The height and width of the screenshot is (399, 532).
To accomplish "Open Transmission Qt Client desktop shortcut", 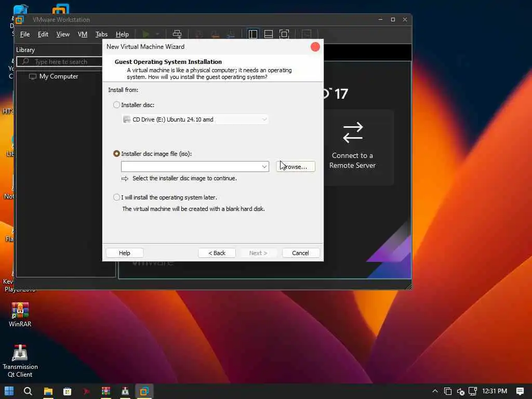I will pos(20,361).
